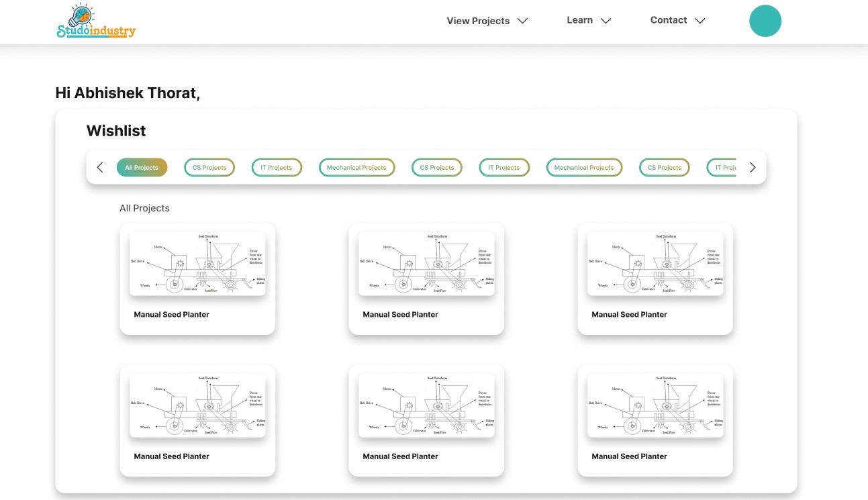
Task: Open top-row right Manual Seed Planter diagram
Action: tap(655, 263)
